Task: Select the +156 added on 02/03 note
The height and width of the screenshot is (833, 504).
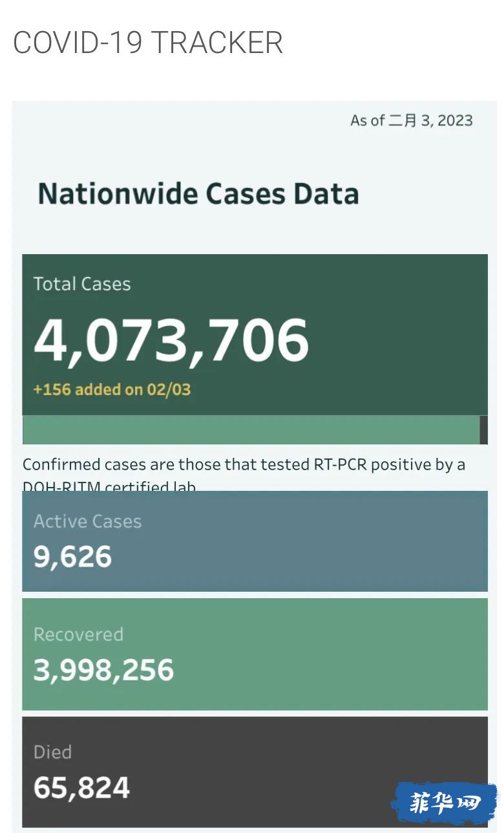Action: (x=112, y=389)
